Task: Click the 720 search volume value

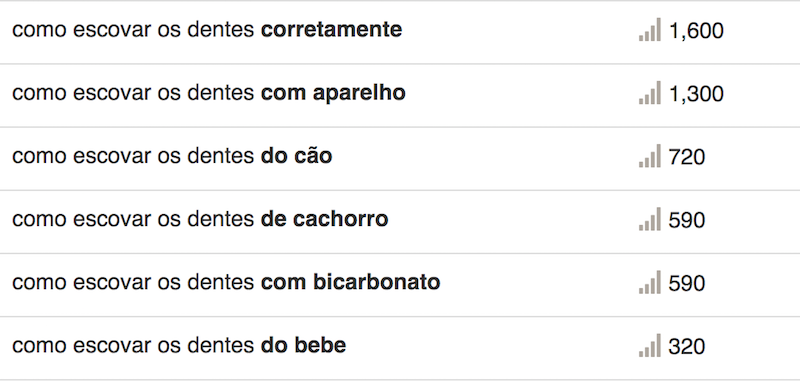Action: (x=687, y=158)
